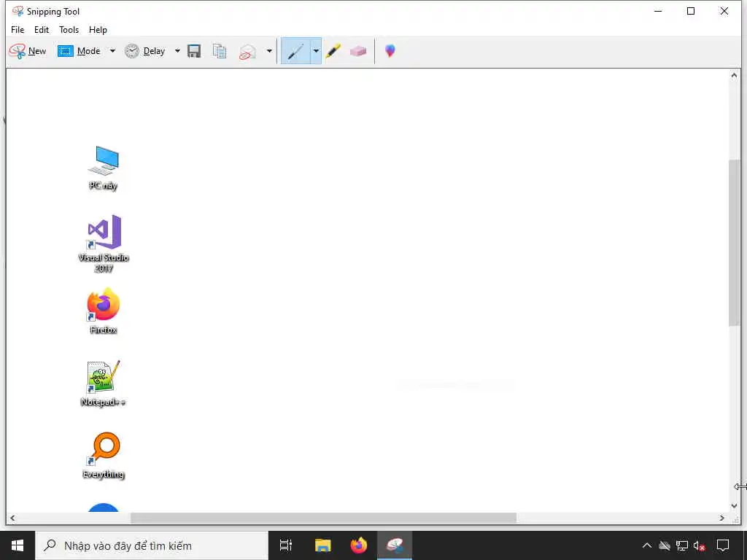Click the muted volume tray icon
Screen dimensions: 747x560
click(699, 545)
